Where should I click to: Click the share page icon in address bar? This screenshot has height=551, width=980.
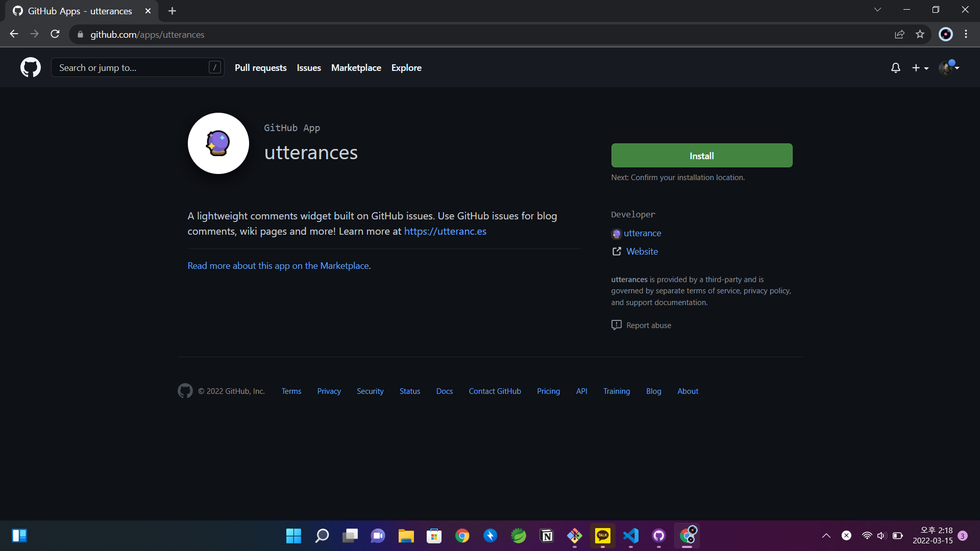[x=899, y=34]
